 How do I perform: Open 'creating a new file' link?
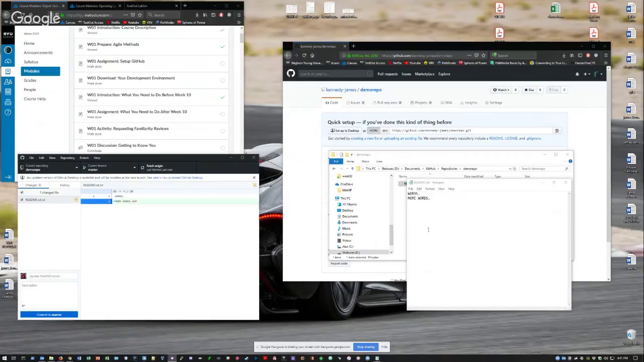coord(365,138)
